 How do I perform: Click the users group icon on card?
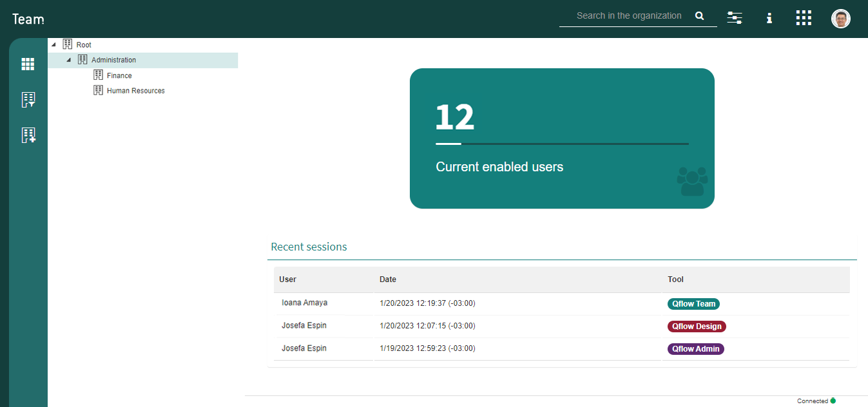tap(692, 181)
